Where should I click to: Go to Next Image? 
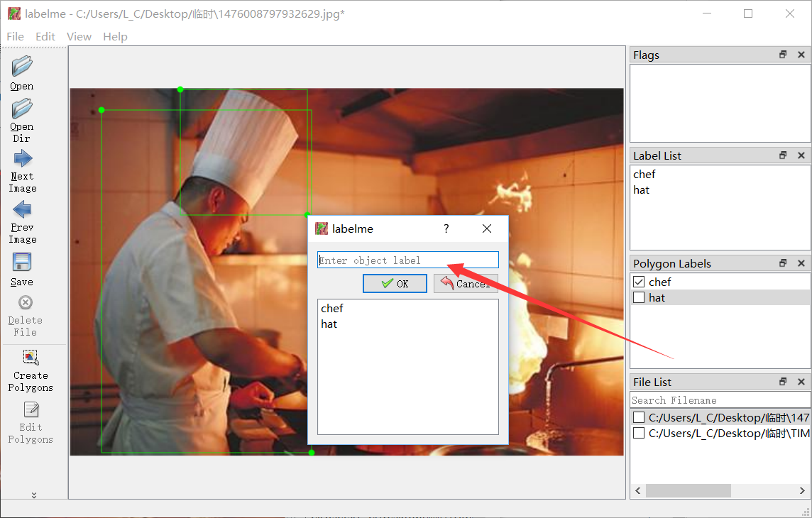coord(22,158)
